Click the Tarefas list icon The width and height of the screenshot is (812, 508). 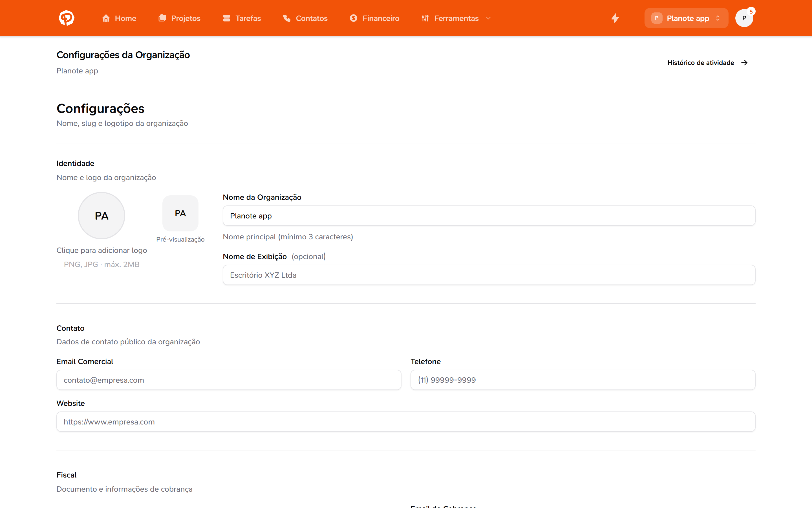227,18
